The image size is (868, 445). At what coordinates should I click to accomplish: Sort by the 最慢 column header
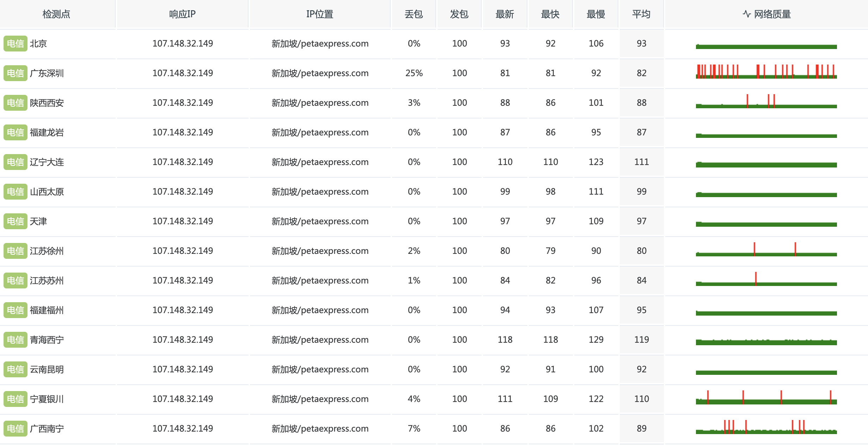[x=596, y=14]
